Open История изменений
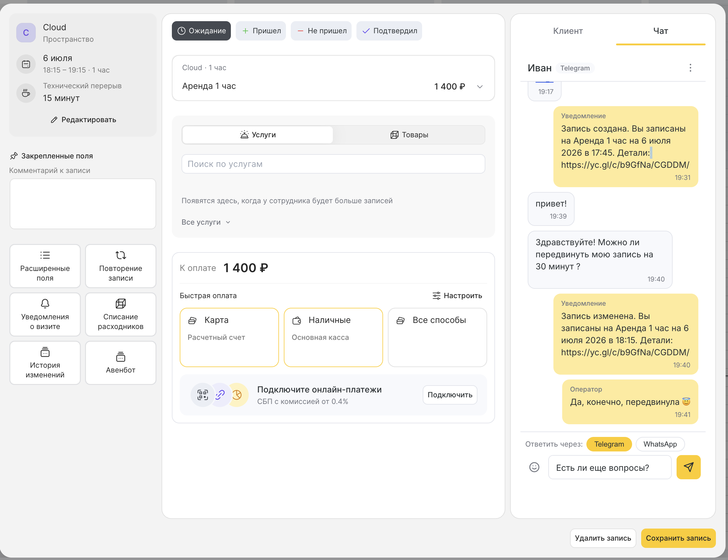 click(45, 363)
